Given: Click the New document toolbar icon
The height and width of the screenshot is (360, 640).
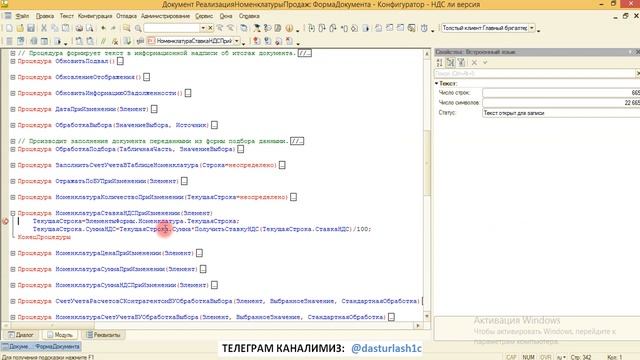Looking at the screenshot, I should coord(9,28).
